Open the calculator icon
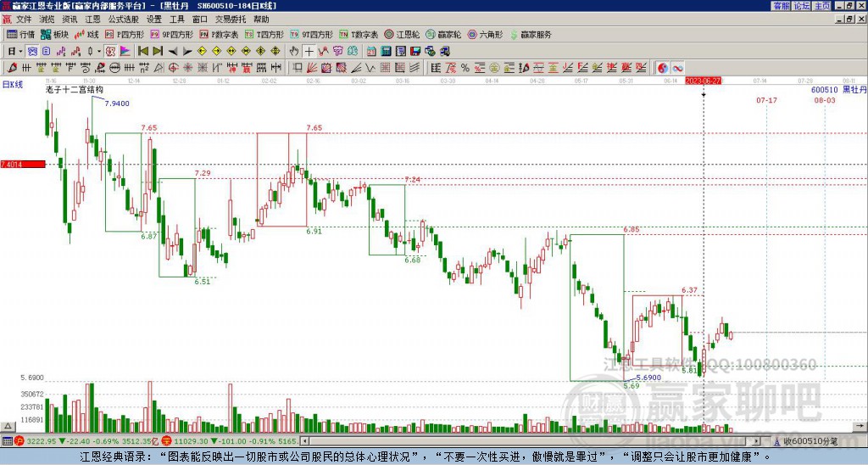This screenshot has width=868, height=465. (x=386, y=52)
